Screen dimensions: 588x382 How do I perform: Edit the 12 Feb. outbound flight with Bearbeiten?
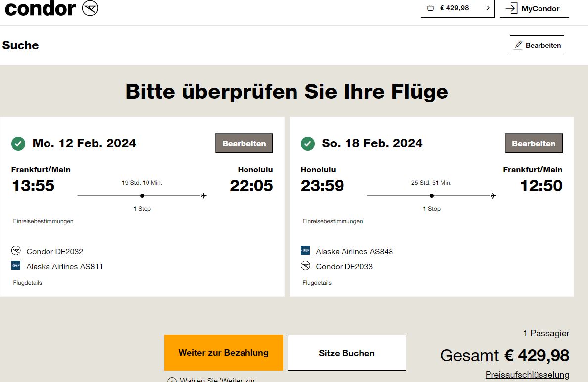click(244, 143)
